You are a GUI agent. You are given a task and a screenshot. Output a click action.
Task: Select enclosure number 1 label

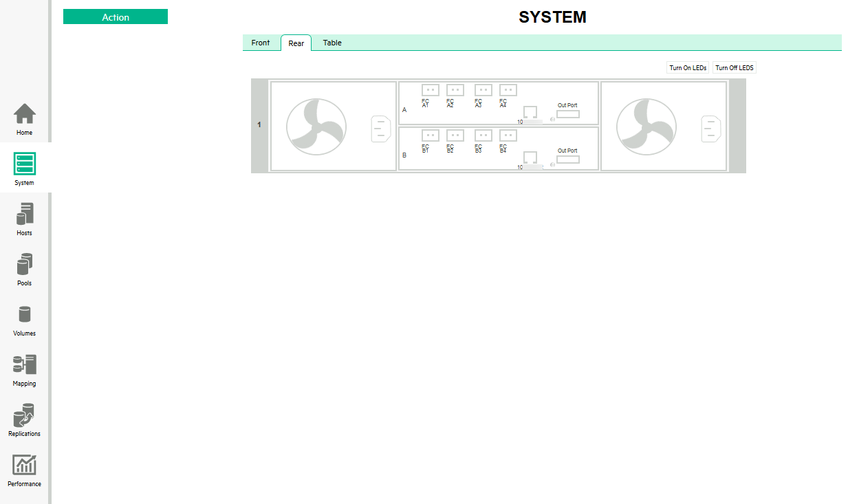click(259, 124)
